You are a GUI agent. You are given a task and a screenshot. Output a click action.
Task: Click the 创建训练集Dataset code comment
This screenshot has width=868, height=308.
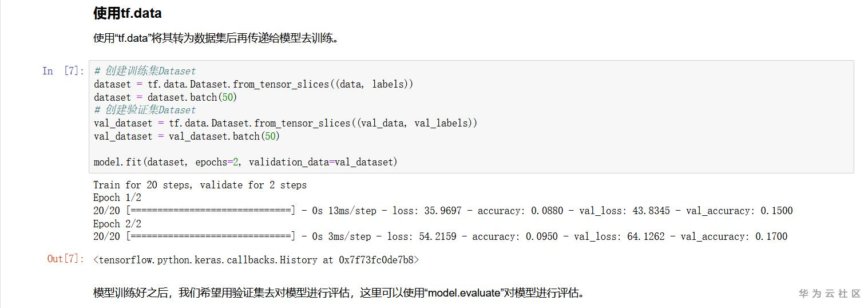[x=145, y=71]
